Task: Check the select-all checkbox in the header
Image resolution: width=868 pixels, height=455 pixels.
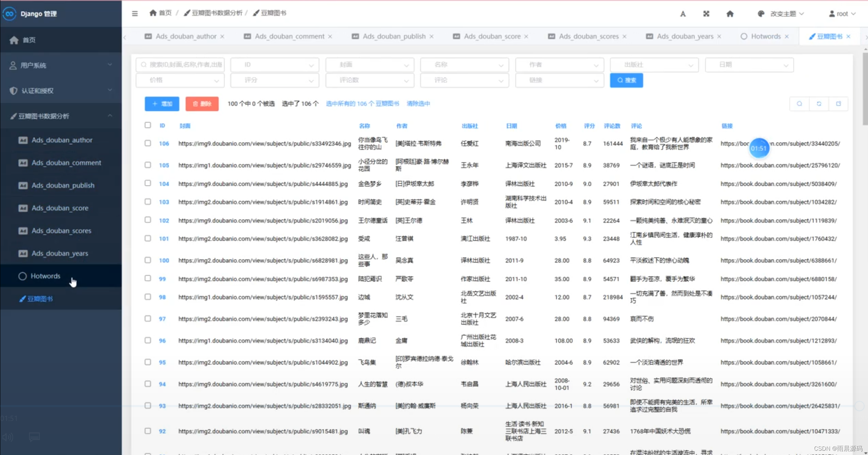Action: tap(148, 125)
